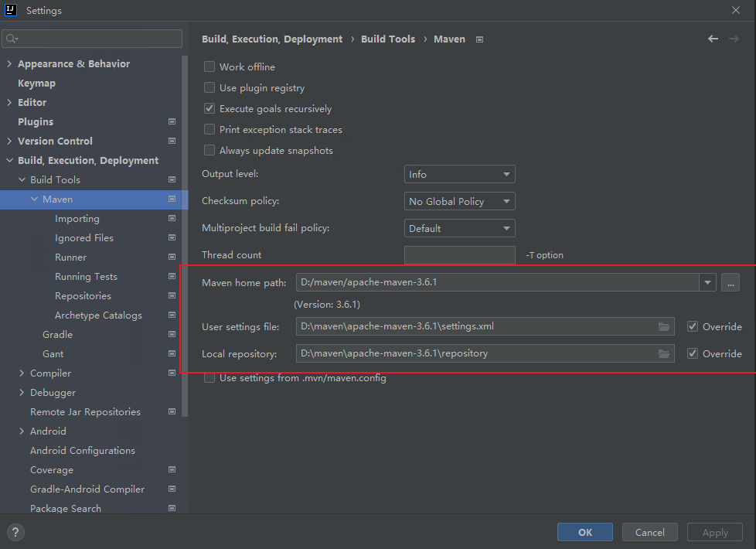
Task: Expand the Debugger node arrow
Action: 22,392
